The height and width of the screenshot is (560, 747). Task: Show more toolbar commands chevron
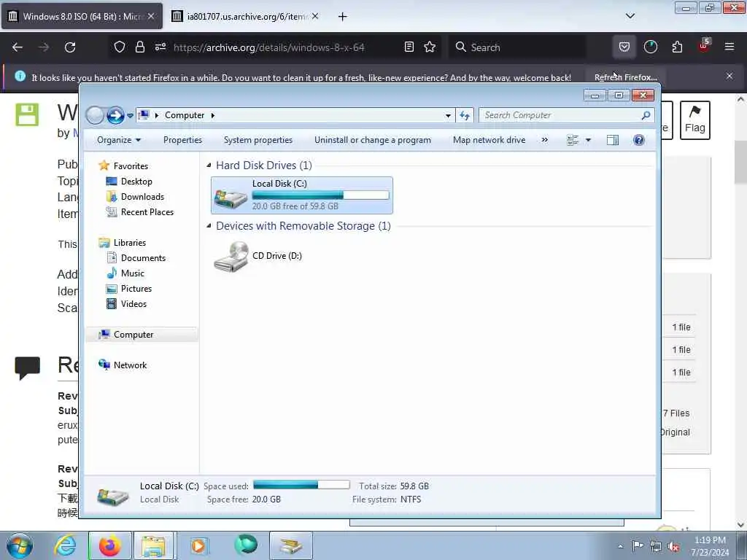pos(544,140)
